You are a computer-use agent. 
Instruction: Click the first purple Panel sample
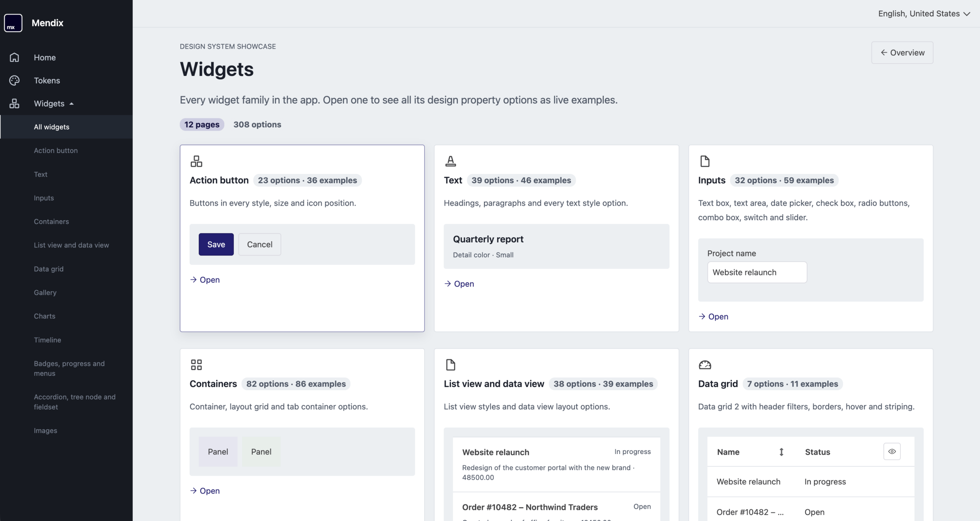[x=218, y=452]
